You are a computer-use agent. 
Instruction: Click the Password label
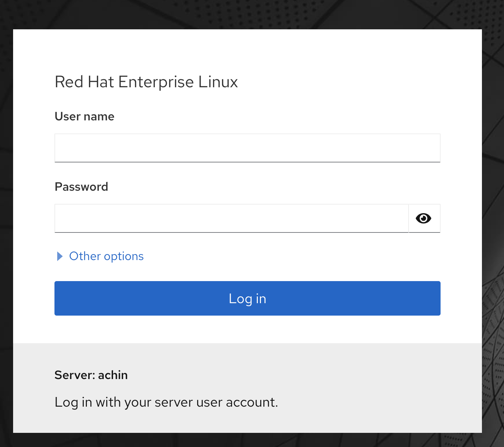click(x=81, y=187)
